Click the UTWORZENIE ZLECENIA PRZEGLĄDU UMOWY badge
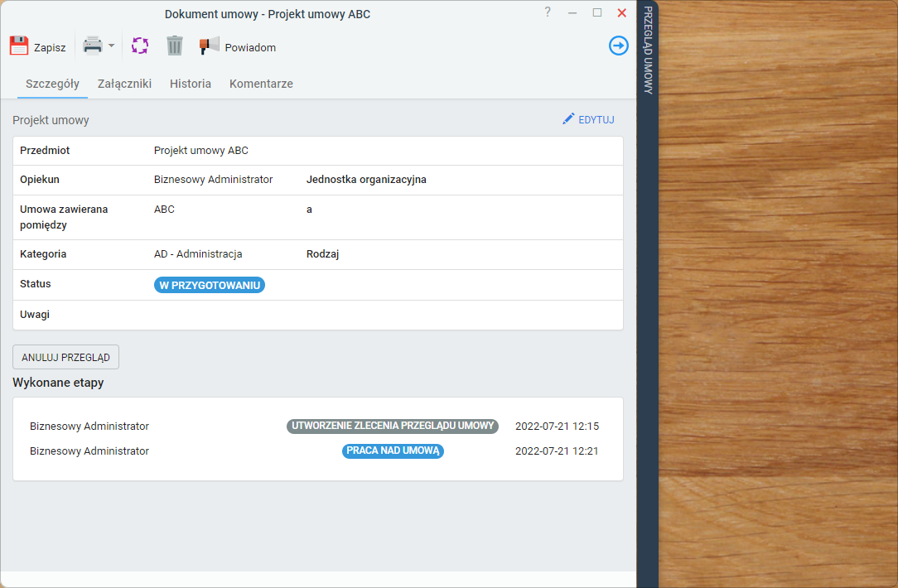The height and width of the screenshot is (588, 898). [393, 426]
